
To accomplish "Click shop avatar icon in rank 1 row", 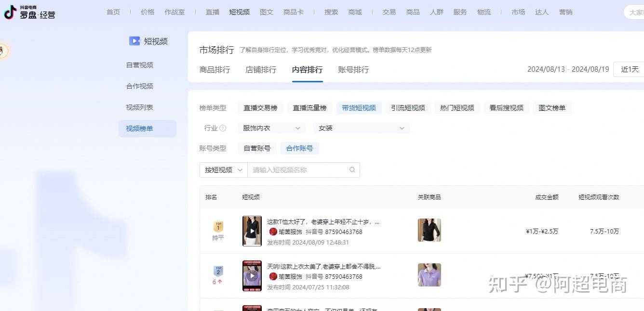I will click(273, 232).
